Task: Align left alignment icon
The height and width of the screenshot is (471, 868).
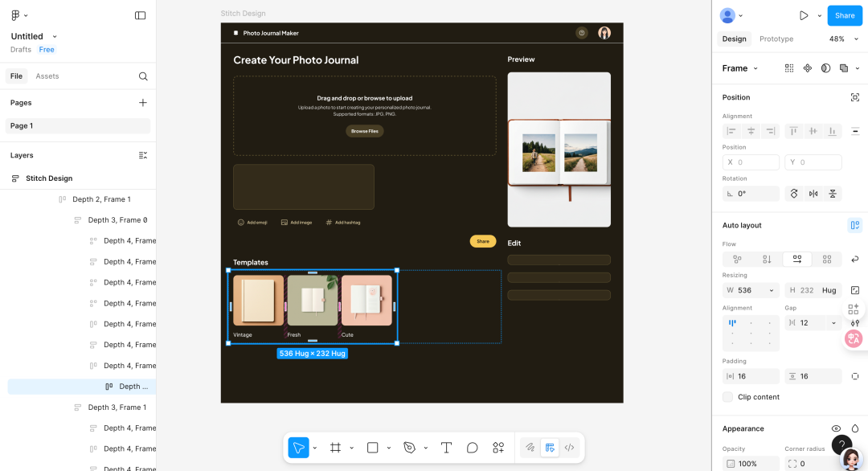Action: 731,131
